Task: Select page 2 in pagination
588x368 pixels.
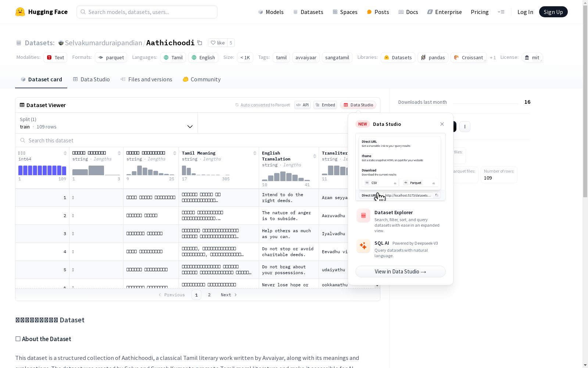Action: point(209,295)
